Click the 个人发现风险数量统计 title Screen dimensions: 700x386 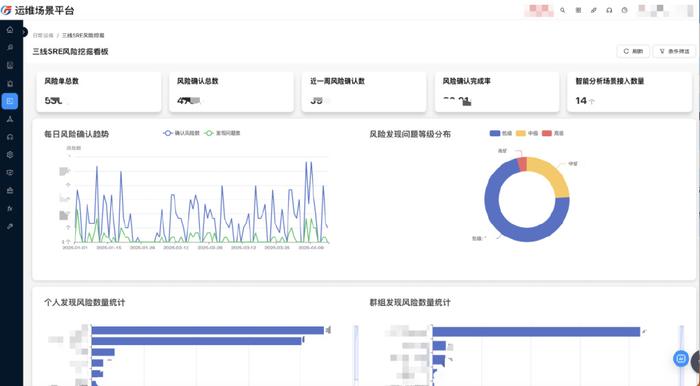coord(84,303)
